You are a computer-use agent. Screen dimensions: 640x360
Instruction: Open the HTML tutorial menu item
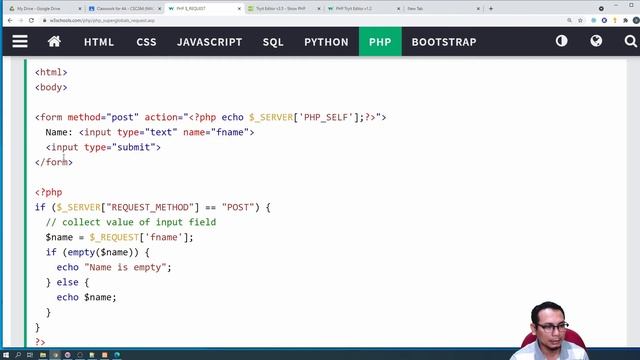tap(99, 42)
